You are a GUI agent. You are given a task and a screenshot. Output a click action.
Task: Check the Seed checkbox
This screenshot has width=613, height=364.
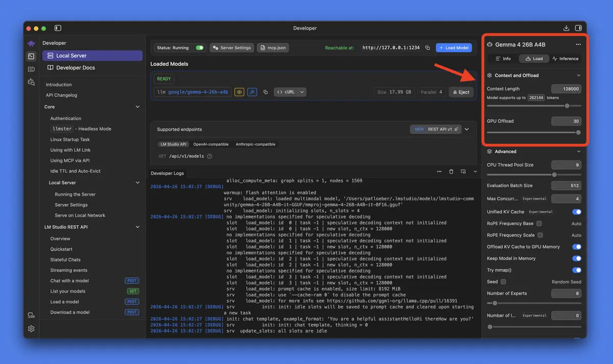pos(503,282)
